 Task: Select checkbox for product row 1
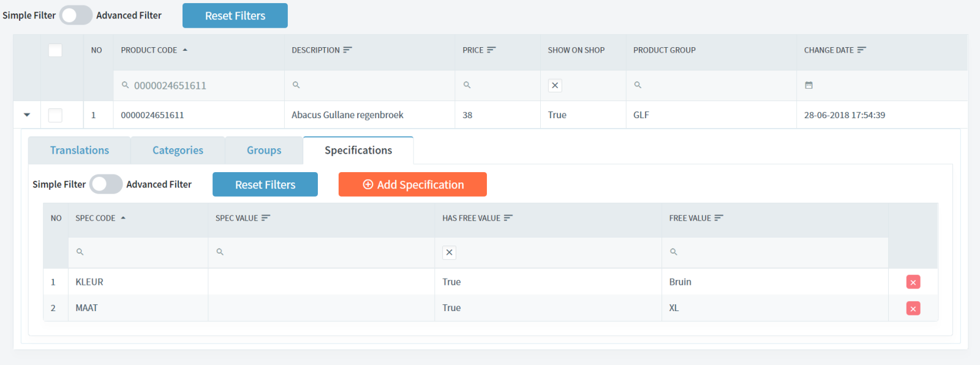point(55,115)
